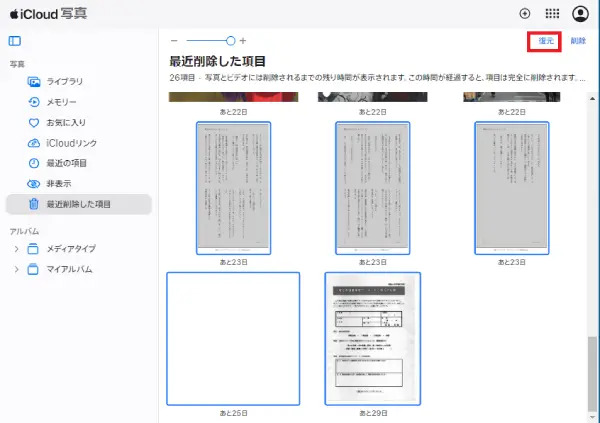
Task: Click the お気に入り heart icon
Action: pyautogui.click(x=34, y=122)
